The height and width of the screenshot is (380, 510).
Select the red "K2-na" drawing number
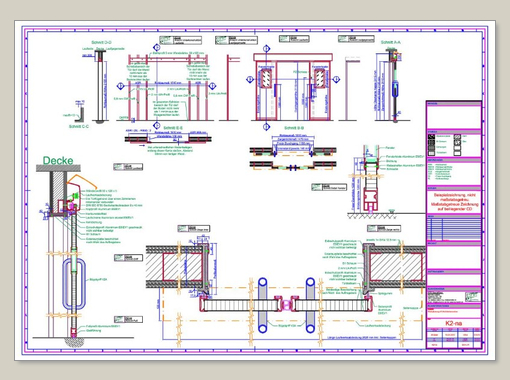(x=453, y=323)
